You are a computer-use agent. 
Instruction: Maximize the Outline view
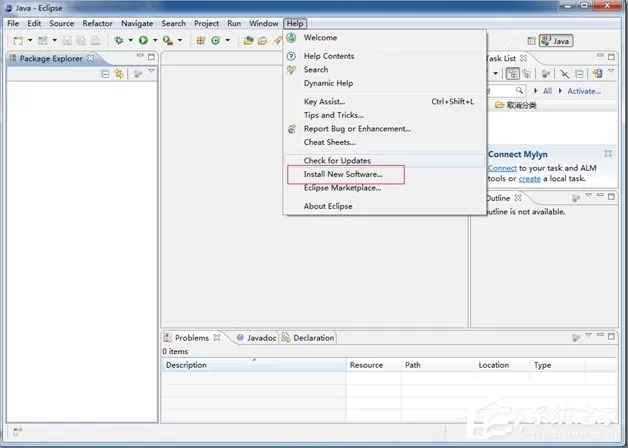[611, 196]
